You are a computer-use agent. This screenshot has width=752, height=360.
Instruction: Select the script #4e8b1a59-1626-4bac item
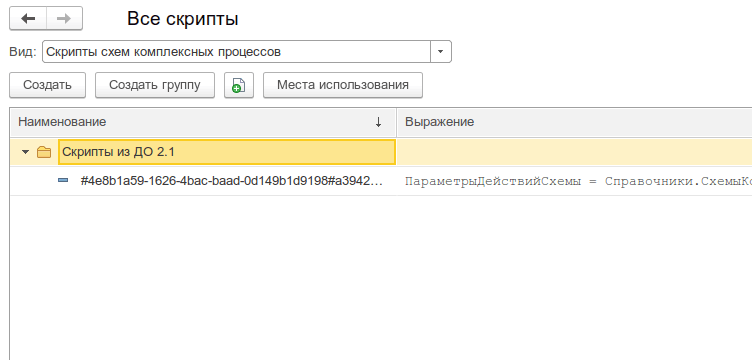(x=232, y=181)
